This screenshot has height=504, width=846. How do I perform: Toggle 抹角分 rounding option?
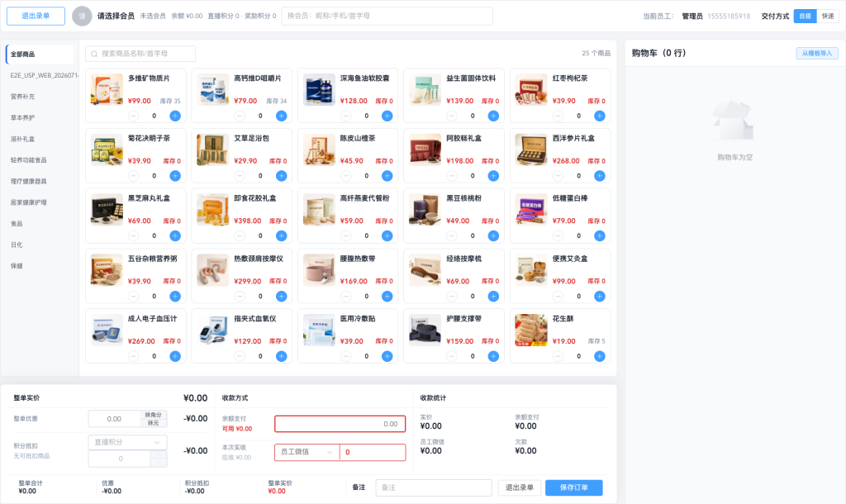[x=153, y=415]
